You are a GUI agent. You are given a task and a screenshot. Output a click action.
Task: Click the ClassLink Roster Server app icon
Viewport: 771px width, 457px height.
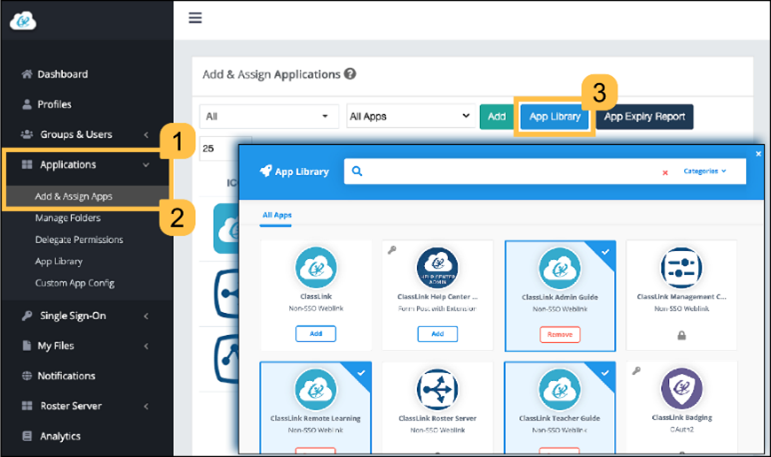(x=437, y=389)
